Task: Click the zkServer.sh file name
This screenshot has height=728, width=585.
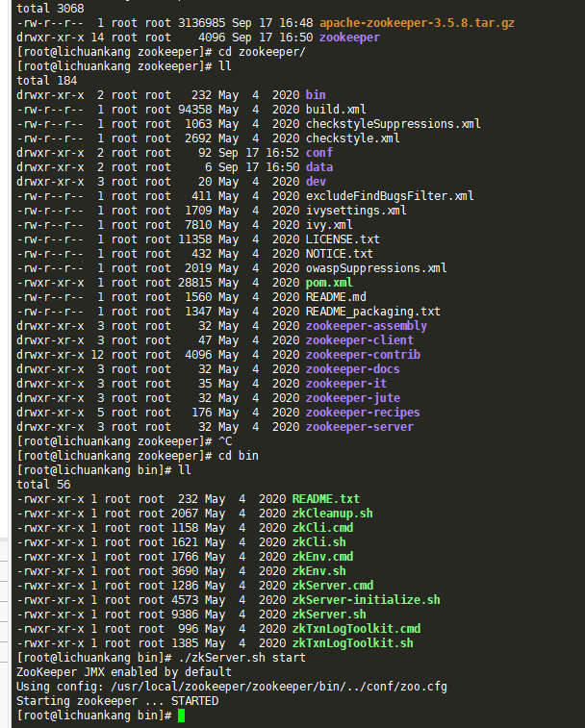Action: tap(329, 615)
